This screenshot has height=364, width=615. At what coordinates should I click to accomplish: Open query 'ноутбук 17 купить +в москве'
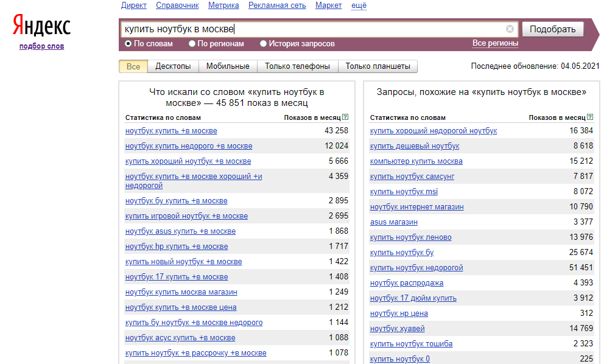(177, 278)
